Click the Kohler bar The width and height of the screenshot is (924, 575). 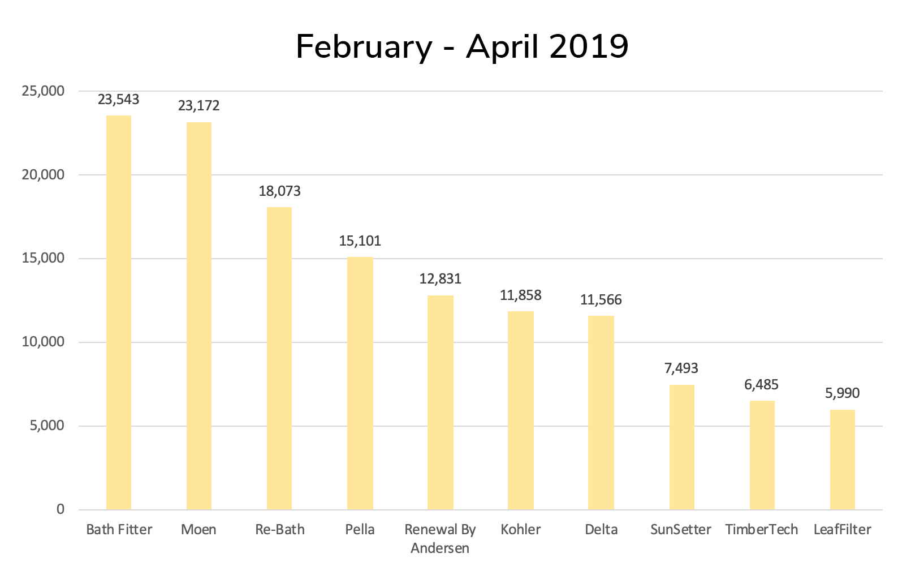pyautogui.click(x=521, y=410)
